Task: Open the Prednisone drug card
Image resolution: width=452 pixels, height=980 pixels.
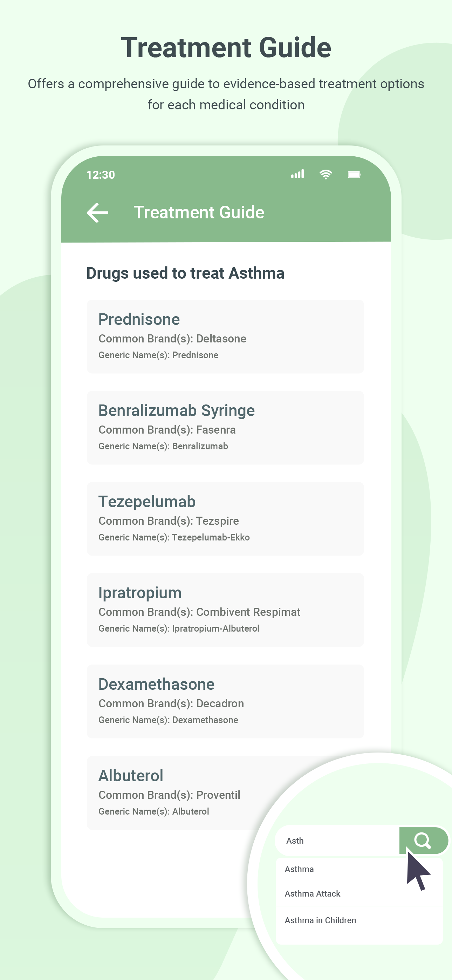Action: tap(225, 336)
